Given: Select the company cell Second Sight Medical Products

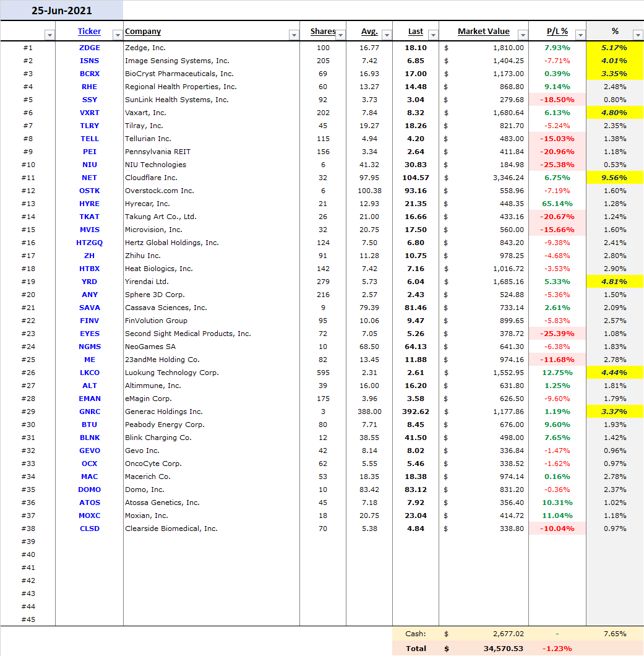Looking at the screenshot, I should (212, 334).
